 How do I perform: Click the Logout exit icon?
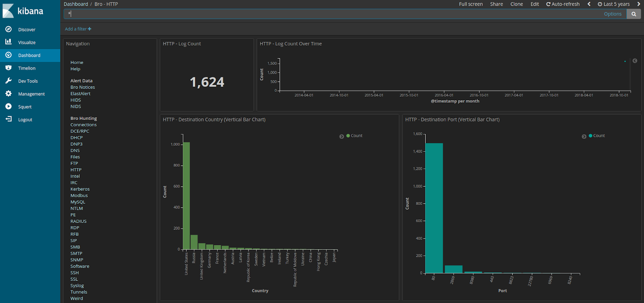(8, 119)
